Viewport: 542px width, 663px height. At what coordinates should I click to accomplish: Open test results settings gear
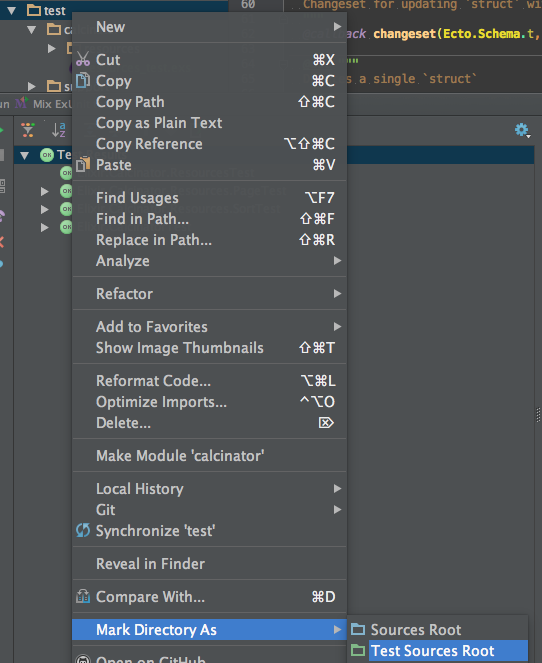click(x=522, y=130)
